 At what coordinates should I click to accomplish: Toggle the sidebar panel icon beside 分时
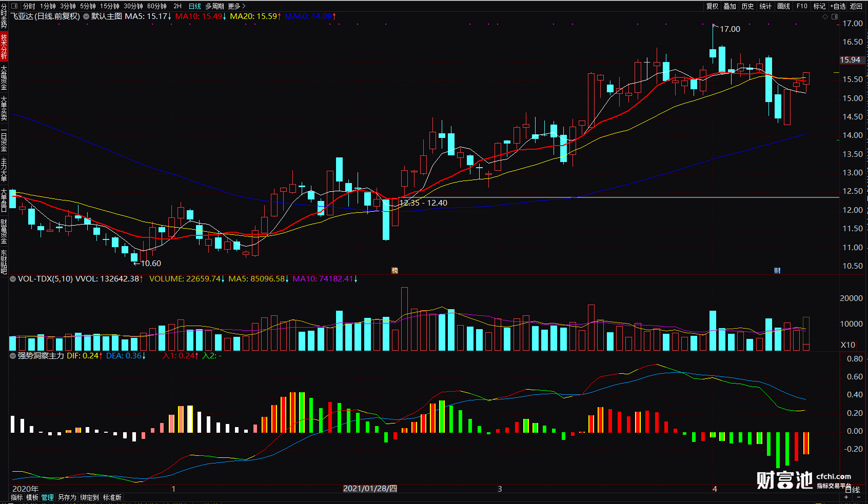click(13, 6)
